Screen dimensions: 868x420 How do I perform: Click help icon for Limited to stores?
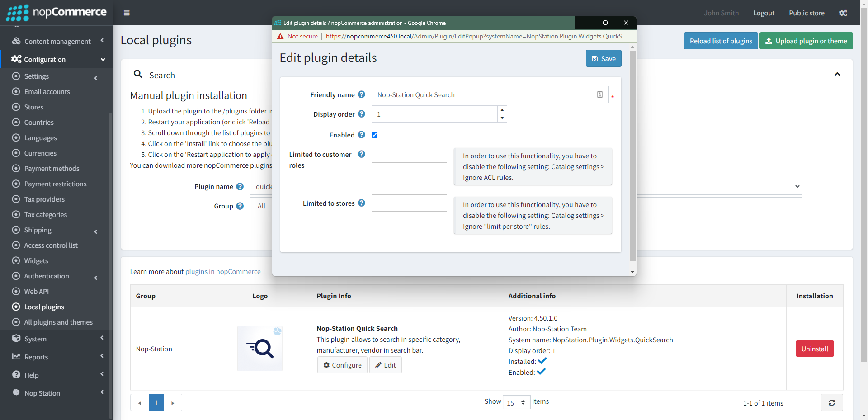pos(361,203)
